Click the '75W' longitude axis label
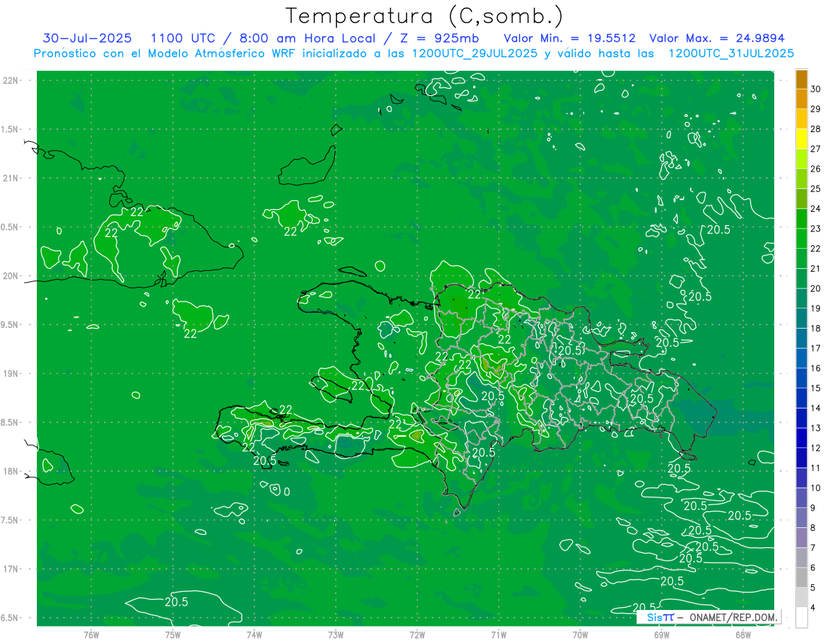The height and width of the screenshot is (644, 834). click(173, 634)
